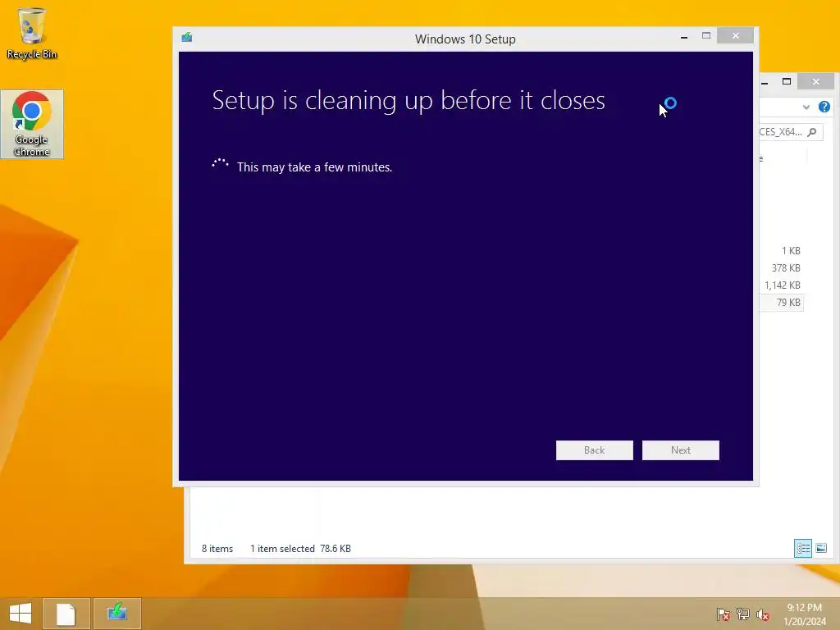The image size is (840, 630).
Task: Select the 1 KB file row
Action: click(x=781, y=251)
